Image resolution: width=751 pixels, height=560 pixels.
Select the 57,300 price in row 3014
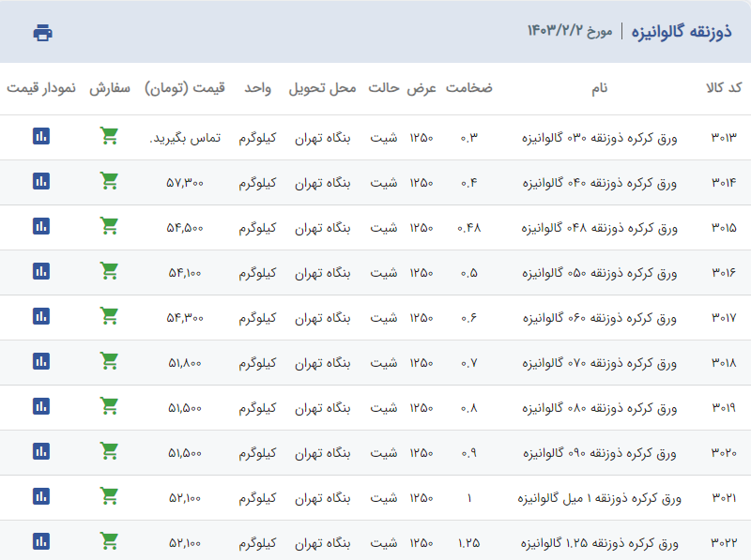(x=185, y=183)
